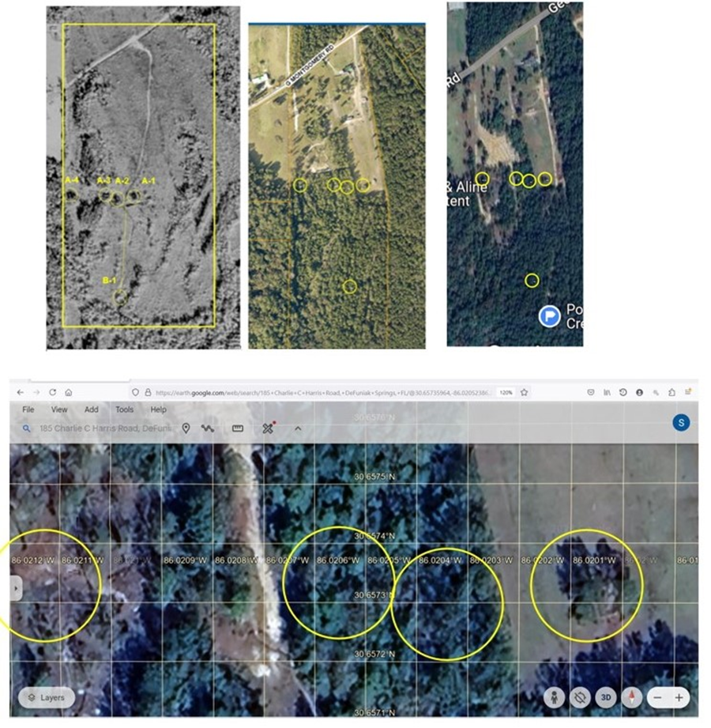
Task: Collapse the toolbar with the chevron
Action: [x=298, y=428]
